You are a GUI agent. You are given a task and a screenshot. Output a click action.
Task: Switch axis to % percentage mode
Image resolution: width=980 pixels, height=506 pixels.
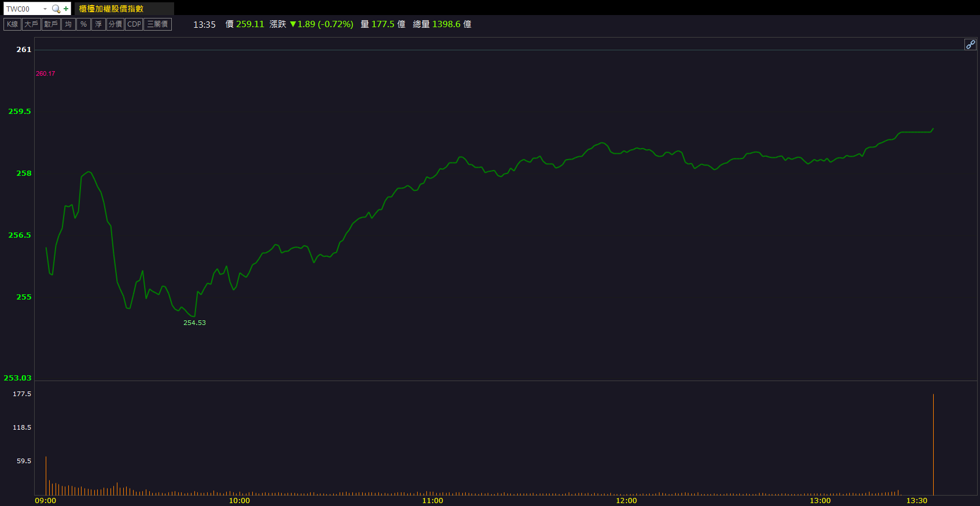[x=83, y=24]
